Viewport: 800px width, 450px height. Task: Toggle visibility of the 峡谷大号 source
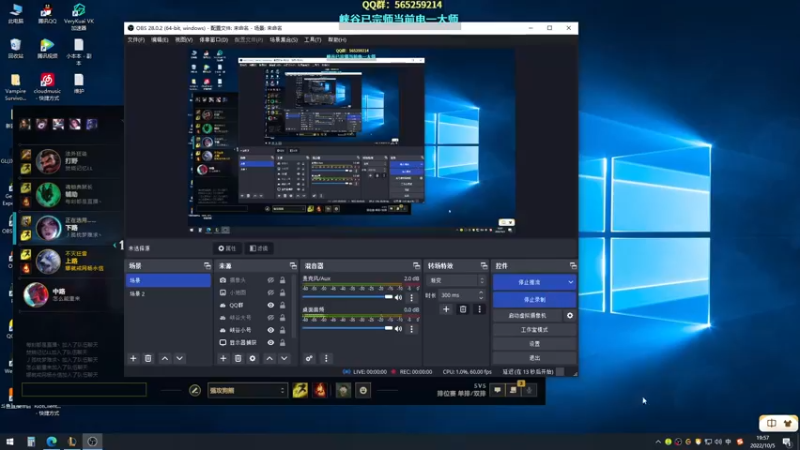point(271,317)
